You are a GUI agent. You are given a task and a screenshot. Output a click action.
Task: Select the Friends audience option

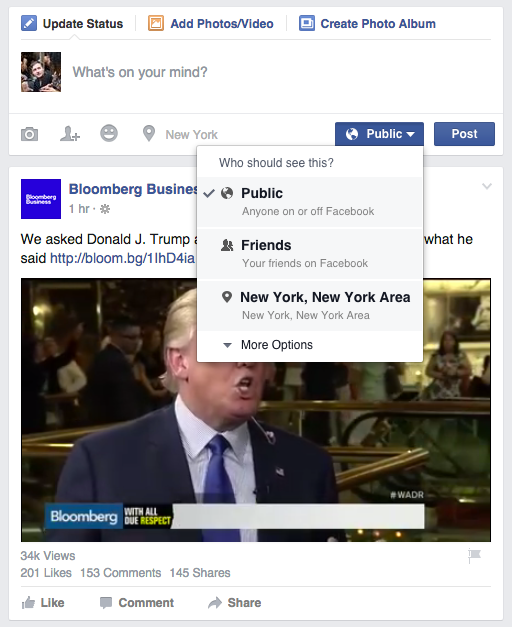pos(310,254)
